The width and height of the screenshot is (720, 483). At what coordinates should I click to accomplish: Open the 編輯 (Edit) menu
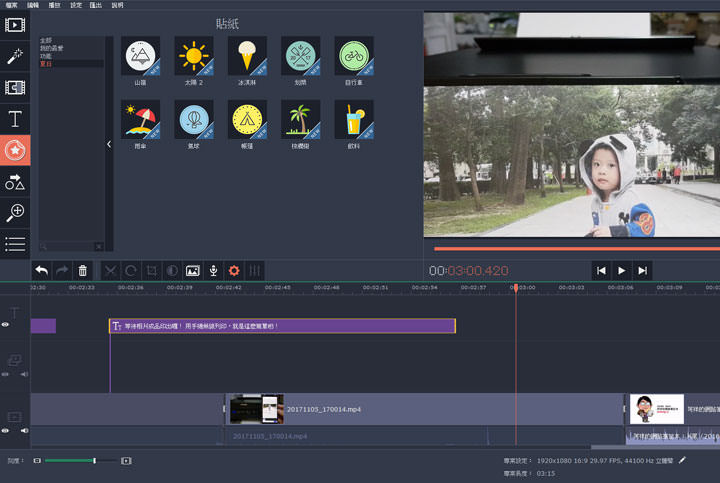(x=33, y=5)
